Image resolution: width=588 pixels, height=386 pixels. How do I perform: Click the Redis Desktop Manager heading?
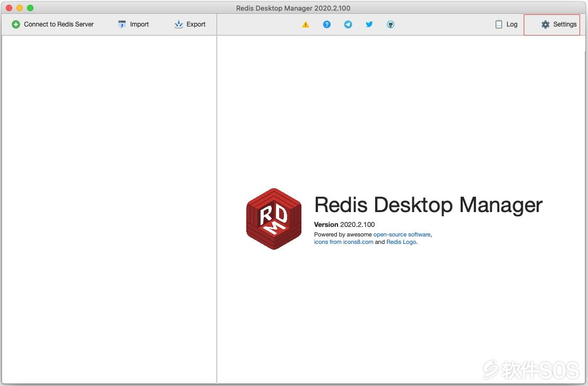pos(428,205)
